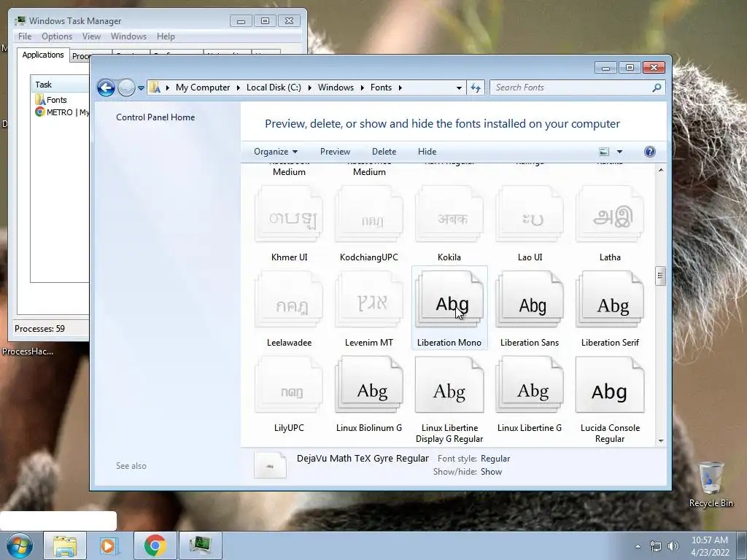This screenshot has height=560, width=747.
Task: Select the Lucida Console Regular font icon
Action: [x=610, y=385]
